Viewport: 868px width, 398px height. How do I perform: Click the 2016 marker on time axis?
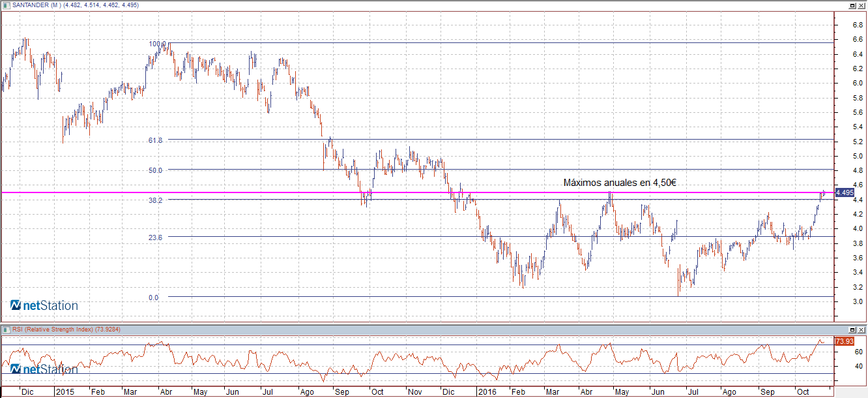point(487,392)
